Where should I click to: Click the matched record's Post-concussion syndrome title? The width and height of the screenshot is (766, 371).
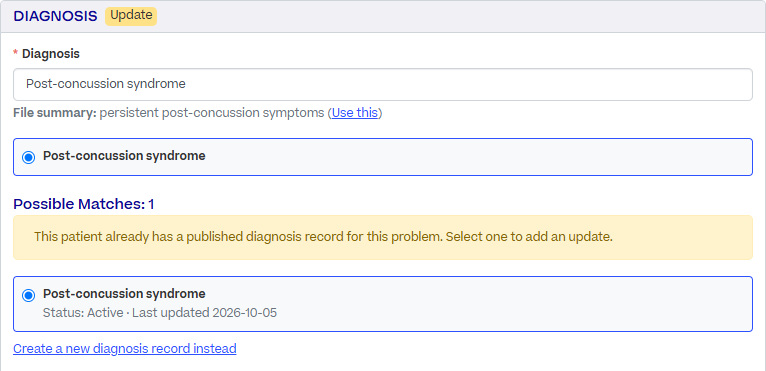click(x=124, y=294)
